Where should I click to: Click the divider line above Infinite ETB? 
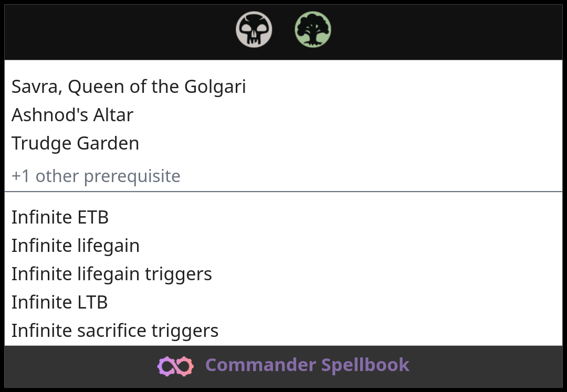(x=283, y=192)
